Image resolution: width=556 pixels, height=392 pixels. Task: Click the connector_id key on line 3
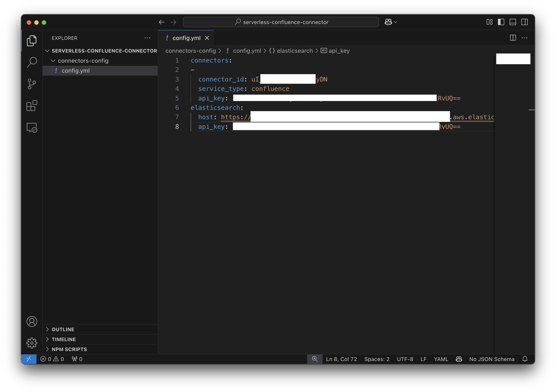tap(221, 79)
